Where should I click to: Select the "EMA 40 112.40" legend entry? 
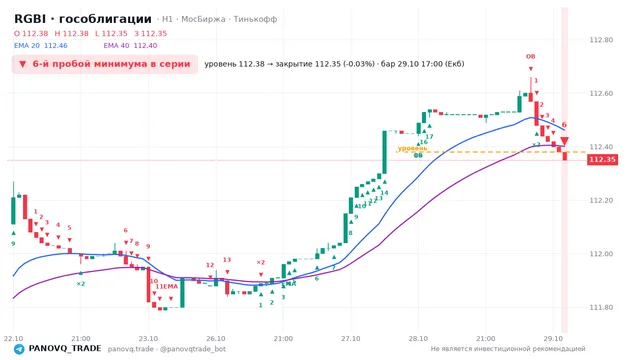pyautogui.click(x=130, y=46)
